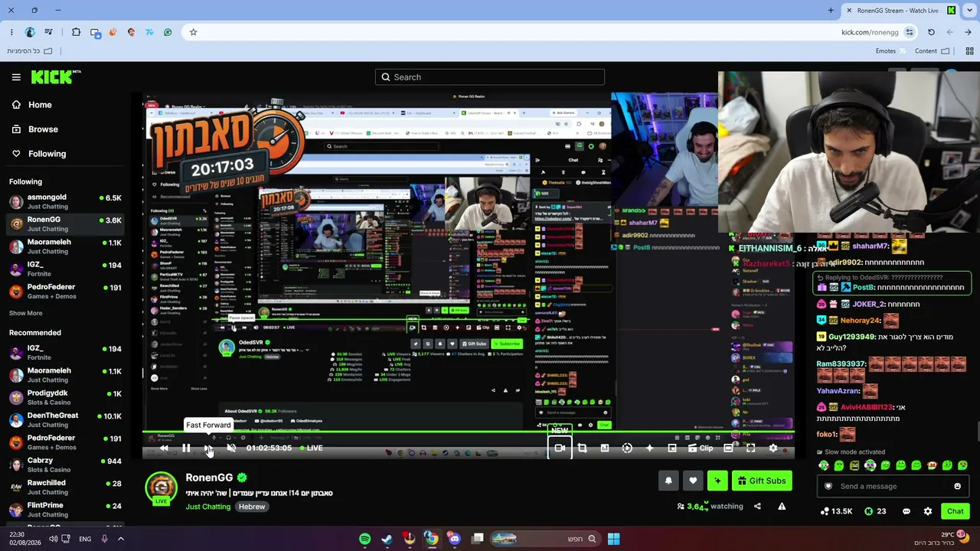Open Prodigyddk's channel under Recommended
The height and width of the screenshot is (551, 980).
pyautogui.click(x=65, y=397)
